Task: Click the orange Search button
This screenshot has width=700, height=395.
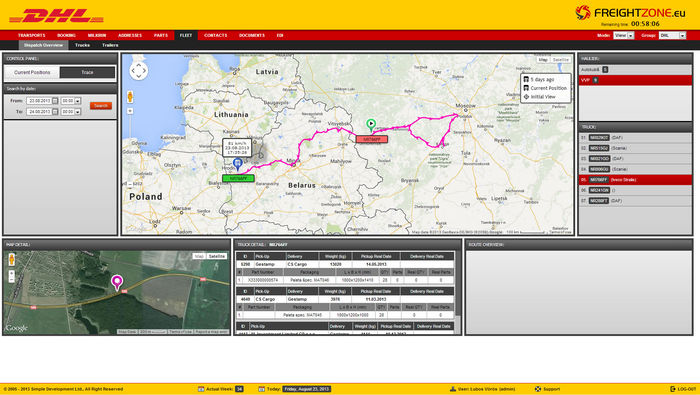Action: click(101, 106)
